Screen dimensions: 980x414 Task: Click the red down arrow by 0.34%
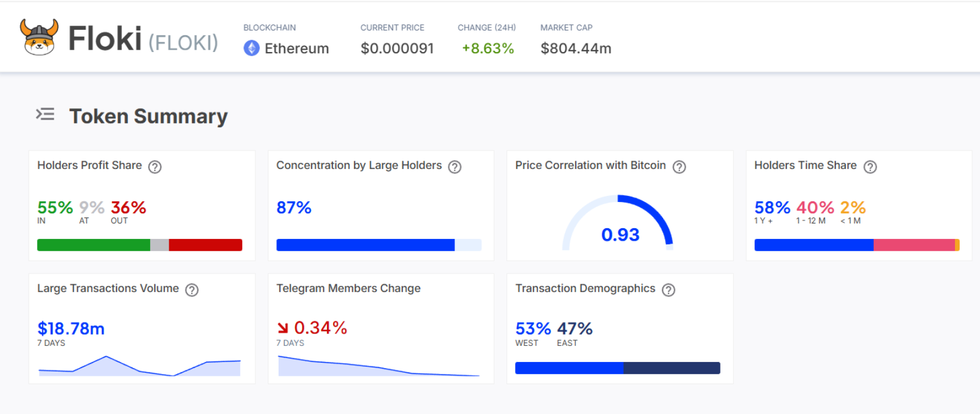coord(283,328)
